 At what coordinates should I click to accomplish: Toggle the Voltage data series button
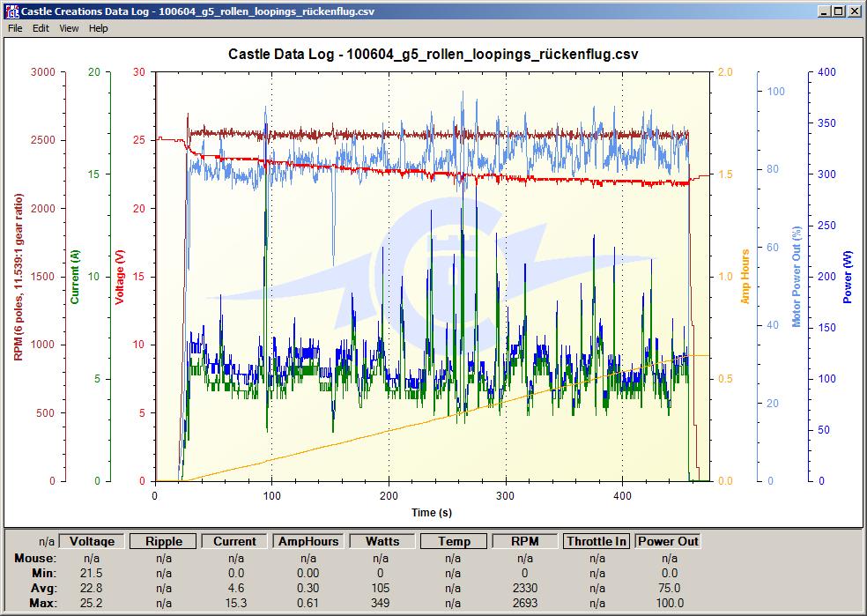click(92, 541)
